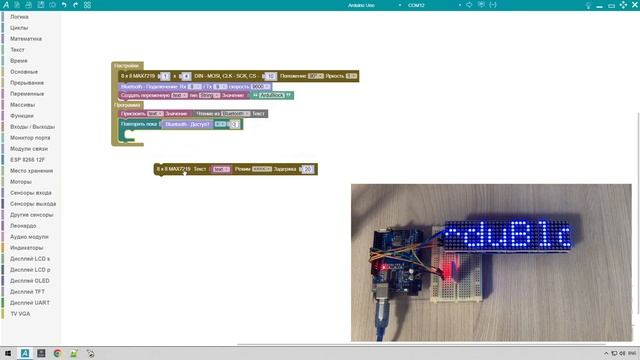Toggle fullscreen with the four-arrows icon
640x360 pixels.
623,5
